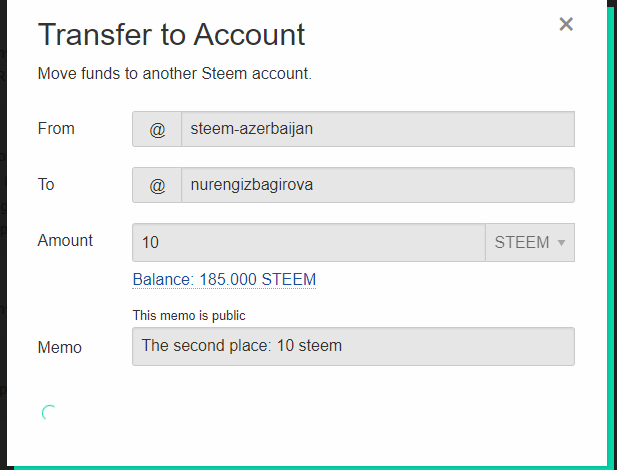Close the Transfer to Account dialog
The height and width of the screenshot is (470, 617).
tap(566, 24)
